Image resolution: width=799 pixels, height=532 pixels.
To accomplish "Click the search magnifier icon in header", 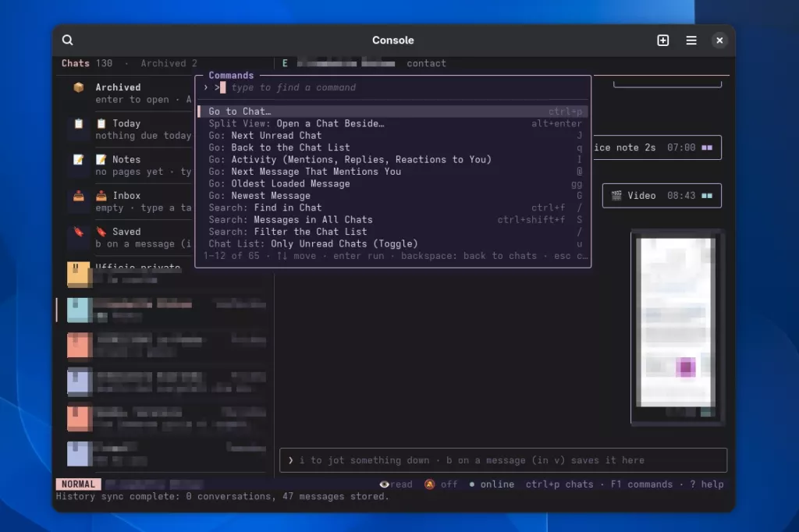I will tap(68, 41).
